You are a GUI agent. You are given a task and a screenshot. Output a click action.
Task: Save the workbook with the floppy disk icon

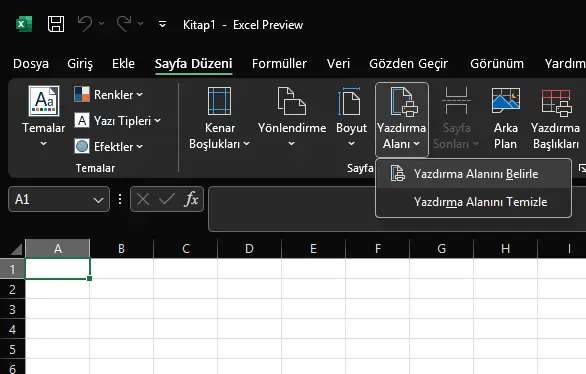tap(56, 24)
